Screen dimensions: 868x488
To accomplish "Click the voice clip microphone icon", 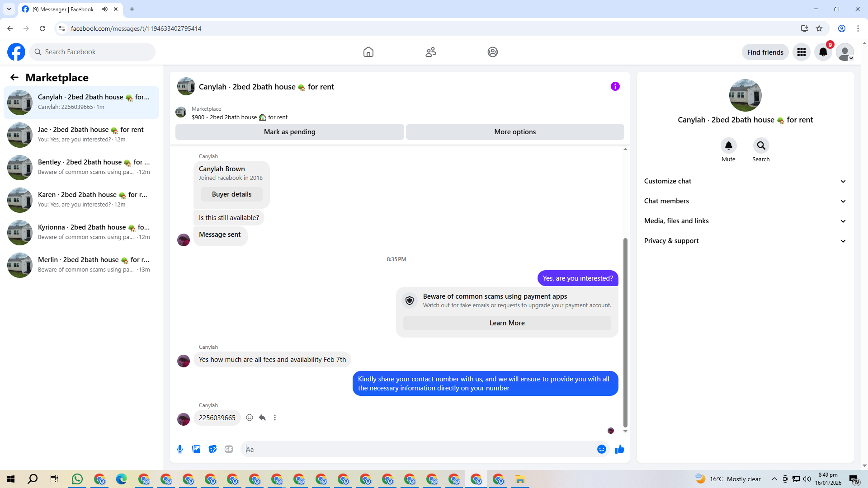I will 180,449.
